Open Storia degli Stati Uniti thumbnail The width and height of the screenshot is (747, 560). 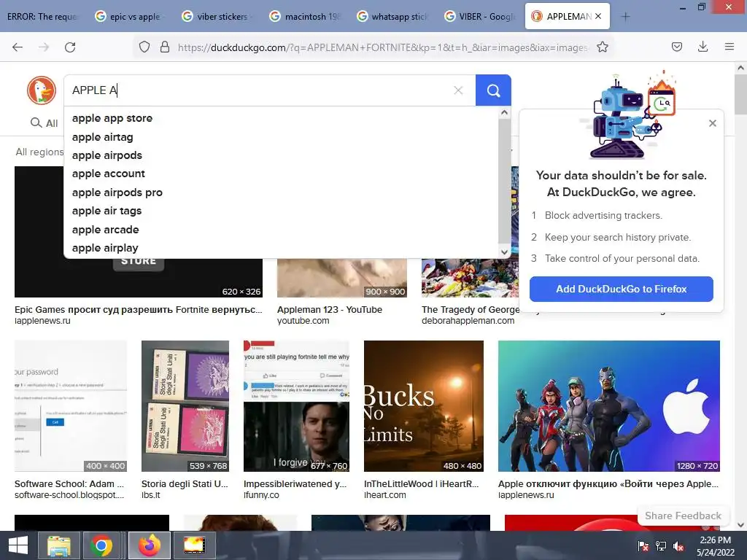(185, 405)
